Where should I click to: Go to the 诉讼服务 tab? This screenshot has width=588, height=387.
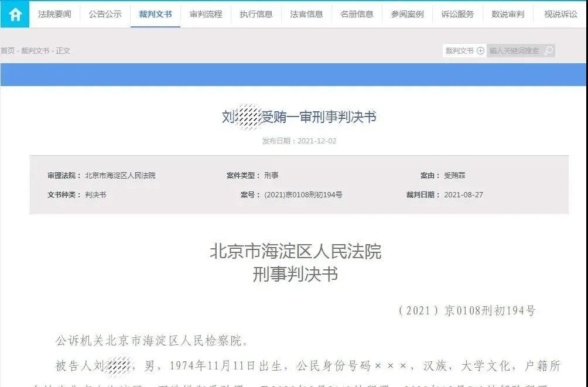(x=458, y=14)
